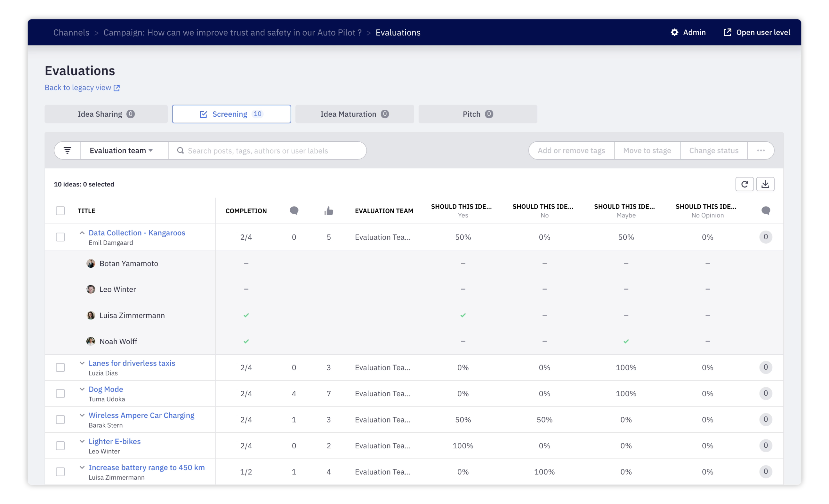The image size is (829, 504).
Task: Click Noah Wolff's avatar
Action: (91, 341)
